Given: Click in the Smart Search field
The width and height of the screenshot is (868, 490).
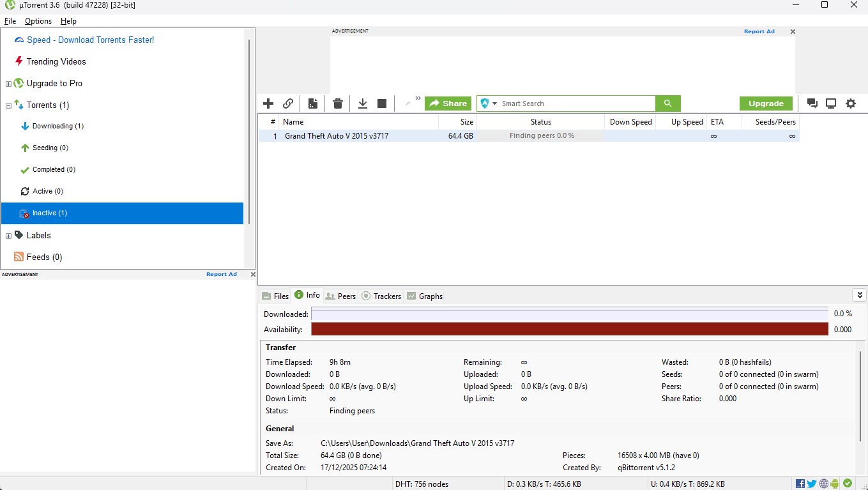Looking at the screenshot, I should point(575,103).
